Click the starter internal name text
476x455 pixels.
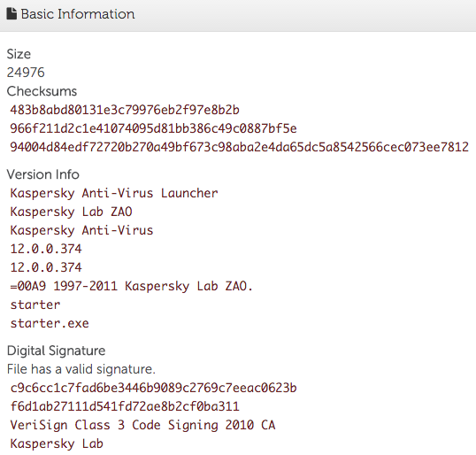(x=35, y=305)
